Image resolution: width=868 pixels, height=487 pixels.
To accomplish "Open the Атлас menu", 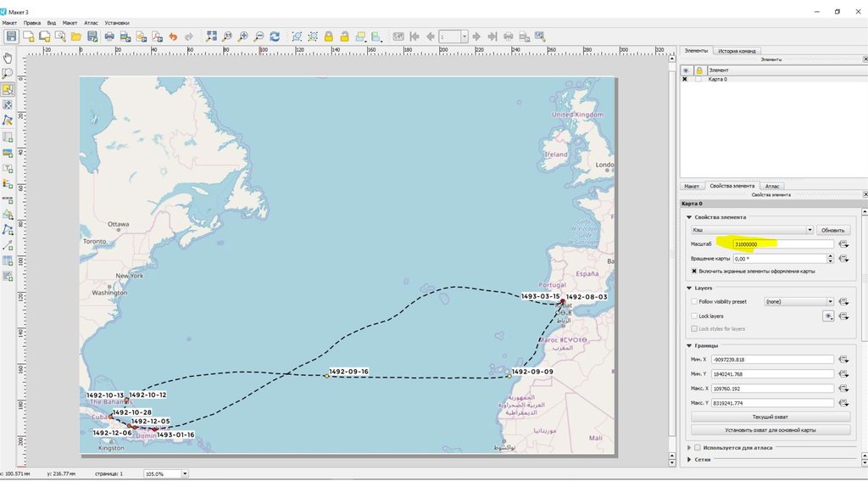I will coord(91,23).
